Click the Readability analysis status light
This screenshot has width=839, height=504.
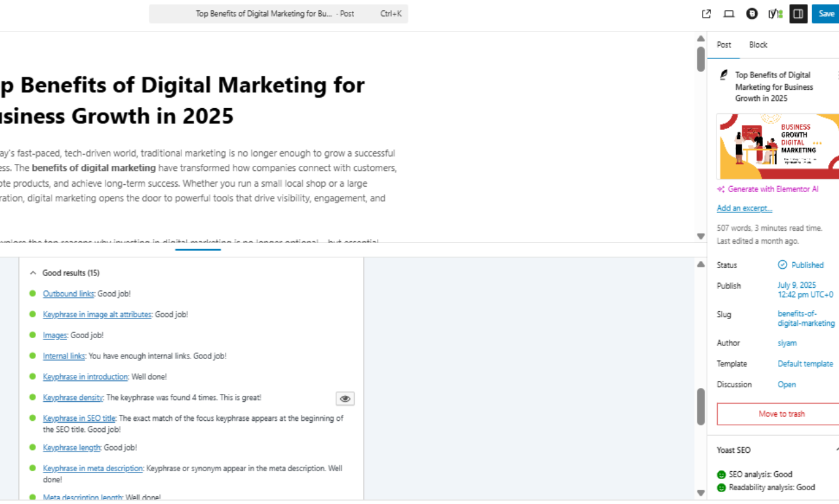tap(721, 487)
